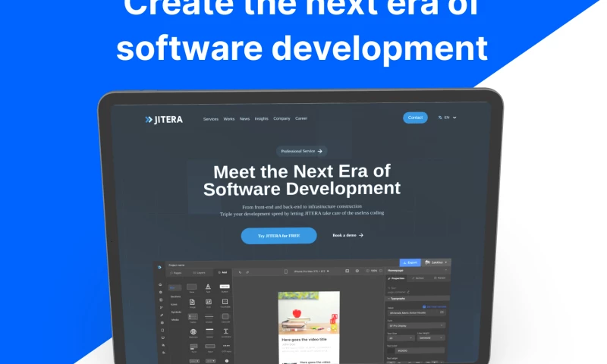Switch to the Param tab

pyautogui.click(x=440, y=278)
